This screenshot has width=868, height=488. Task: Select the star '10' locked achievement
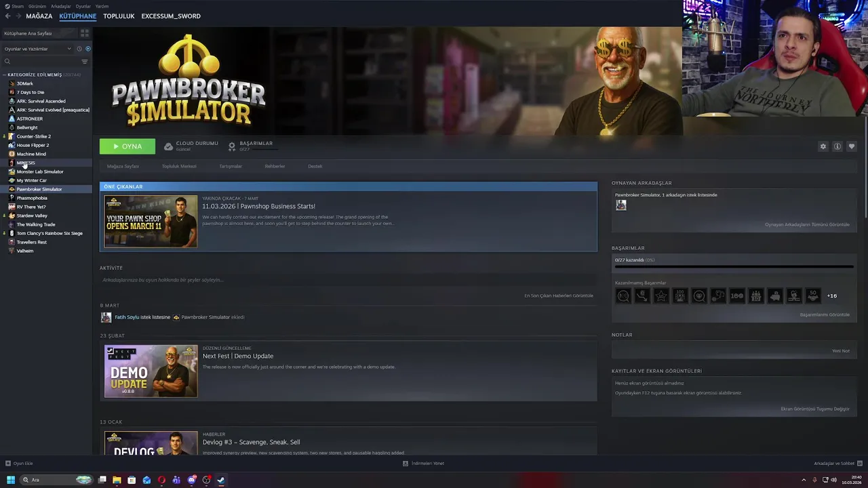661,296
